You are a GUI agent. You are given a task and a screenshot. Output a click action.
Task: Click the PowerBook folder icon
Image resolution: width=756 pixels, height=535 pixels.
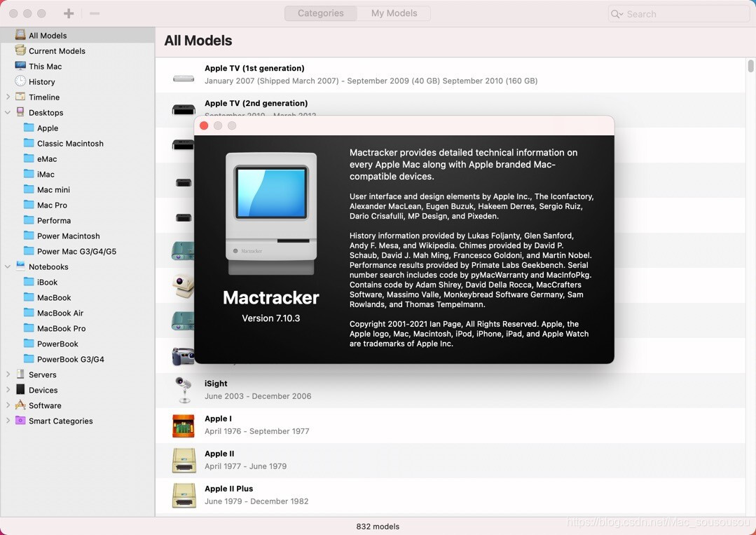pyautogui.click(x=29, y=344)
